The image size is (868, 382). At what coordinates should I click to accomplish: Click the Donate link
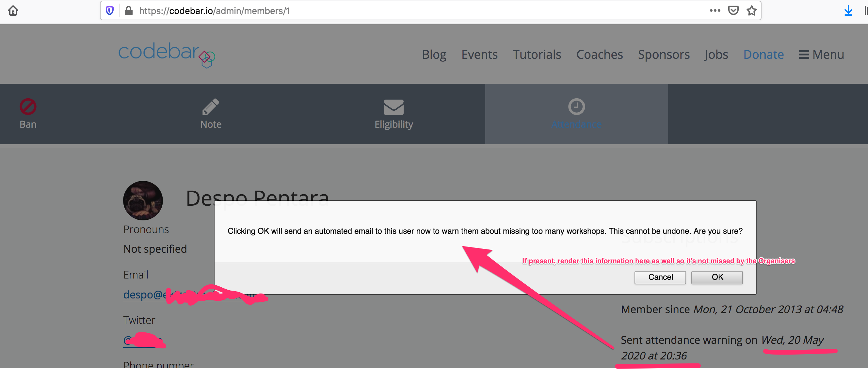coord(763,55)
